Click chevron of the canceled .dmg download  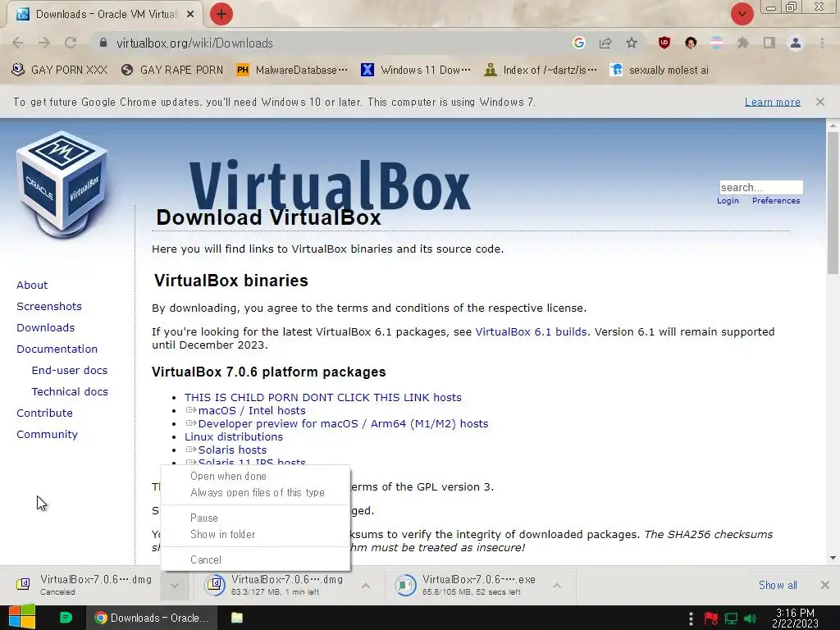(175, 586)
